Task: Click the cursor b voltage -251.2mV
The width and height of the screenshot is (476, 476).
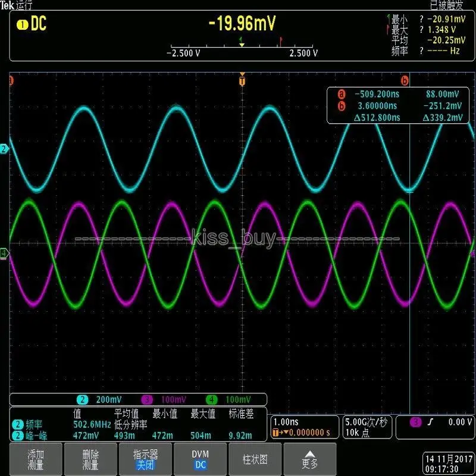Action: (443, 106)
